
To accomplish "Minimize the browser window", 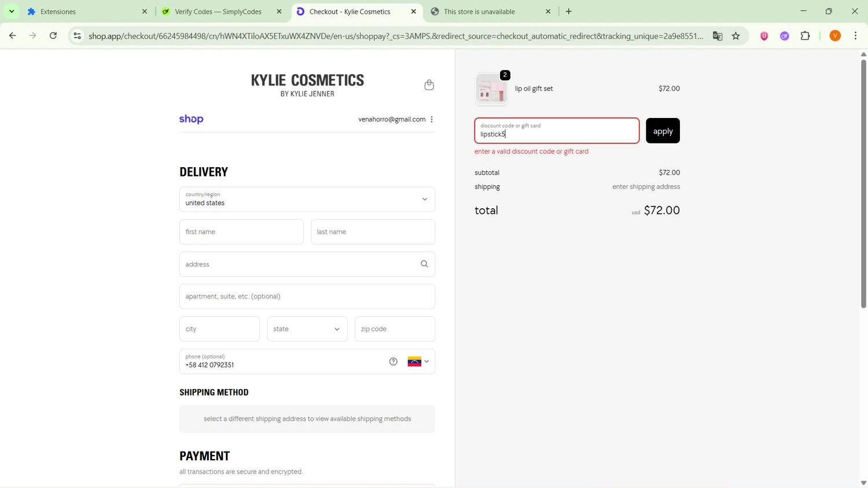I will tap(803, 12).
